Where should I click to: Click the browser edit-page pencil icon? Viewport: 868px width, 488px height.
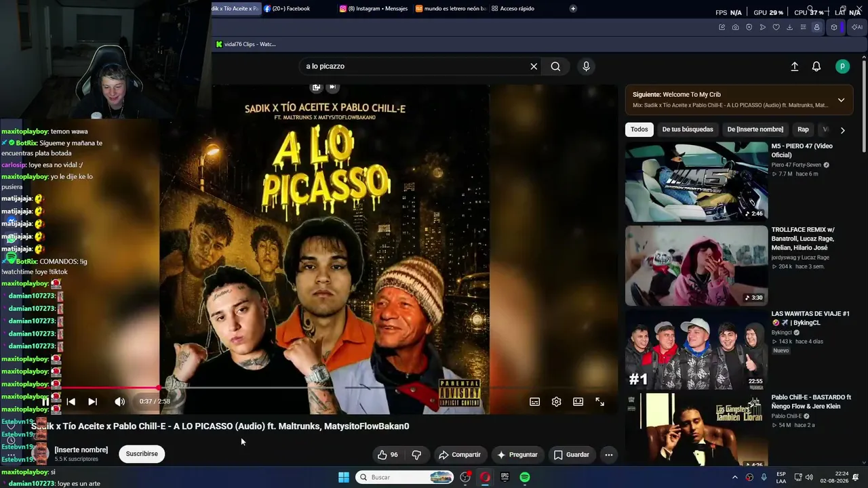click(x=722, y=27)
